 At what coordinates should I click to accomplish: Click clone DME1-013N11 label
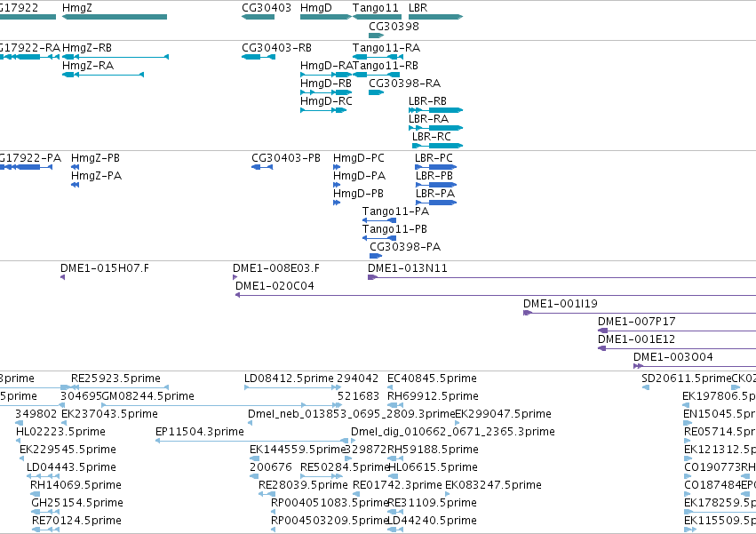(408, 268)
